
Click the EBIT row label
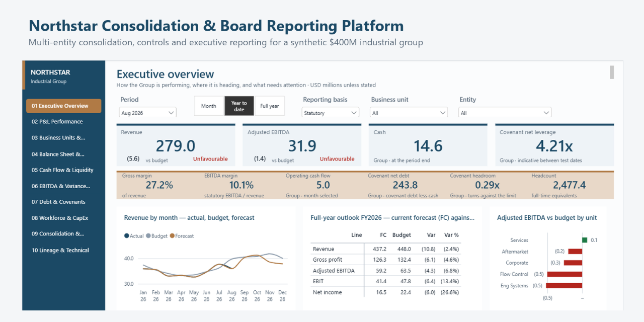pos(318,282)
